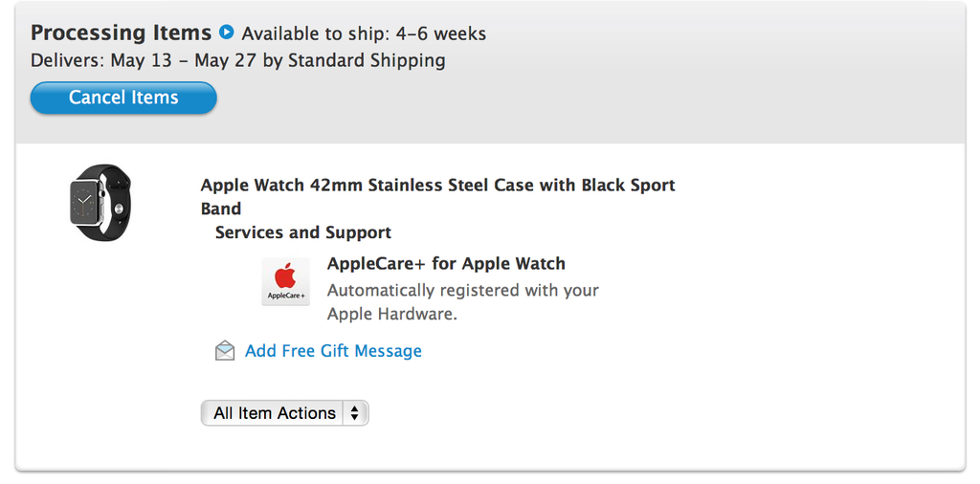This screenshot has width=980, height=484.
Task: Click the watch face in the product image
Action: (x=85, y=202)
